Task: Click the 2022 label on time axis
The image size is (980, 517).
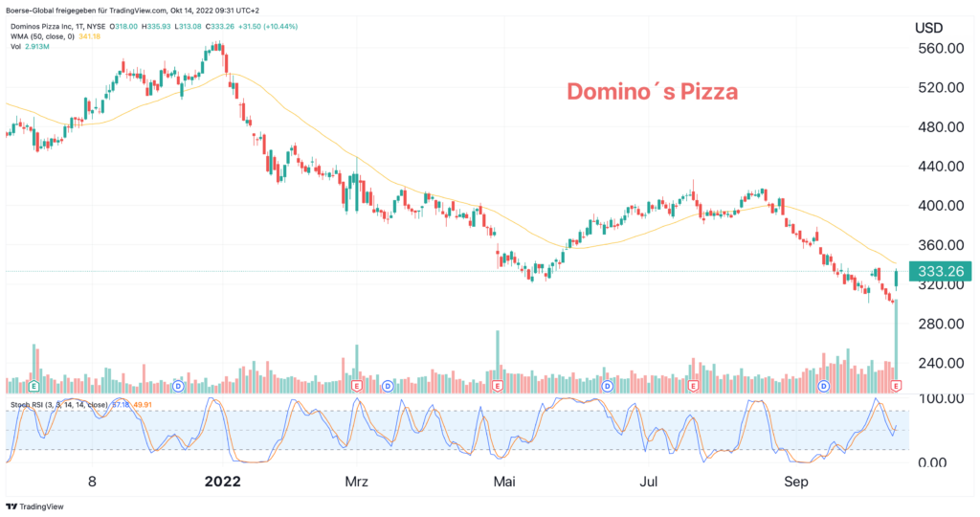Action: [223, 482]
